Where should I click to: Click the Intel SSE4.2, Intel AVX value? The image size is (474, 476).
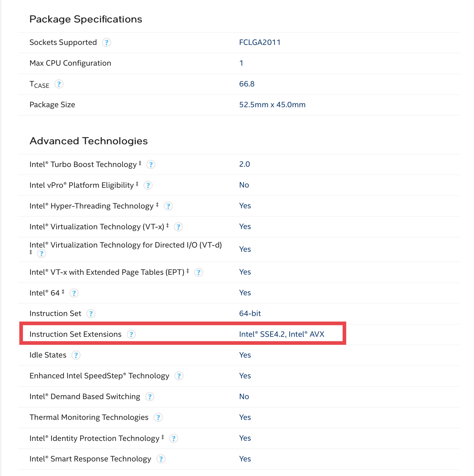pos(282,334)
